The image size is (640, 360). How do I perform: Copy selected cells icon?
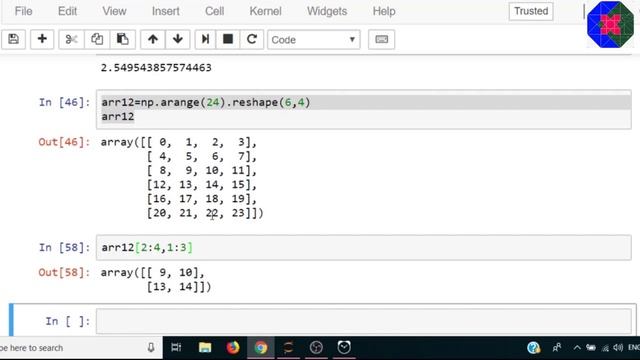click(x=97, y=39)
